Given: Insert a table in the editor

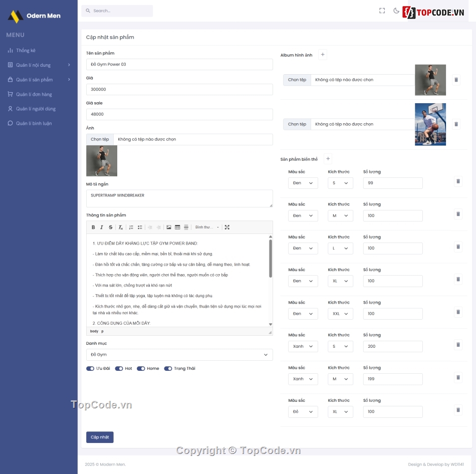Looking at the screenshot, I should (x=177, y=227).
